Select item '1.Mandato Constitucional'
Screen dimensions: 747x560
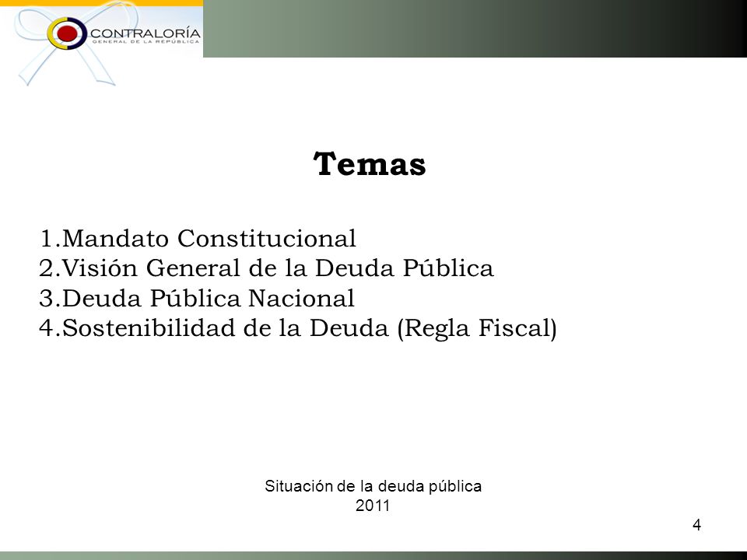click(198, 238)
